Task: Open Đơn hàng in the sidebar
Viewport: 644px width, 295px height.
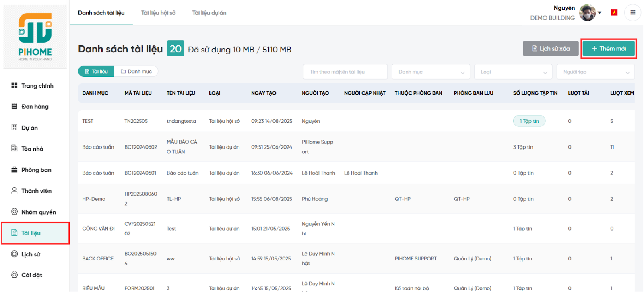Action: coord(35,107)
